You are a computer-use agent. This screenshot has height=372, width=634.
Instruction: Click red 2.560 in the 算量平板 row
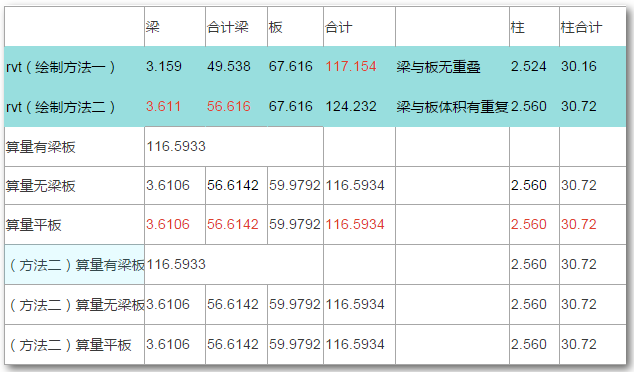coord(528,224)
